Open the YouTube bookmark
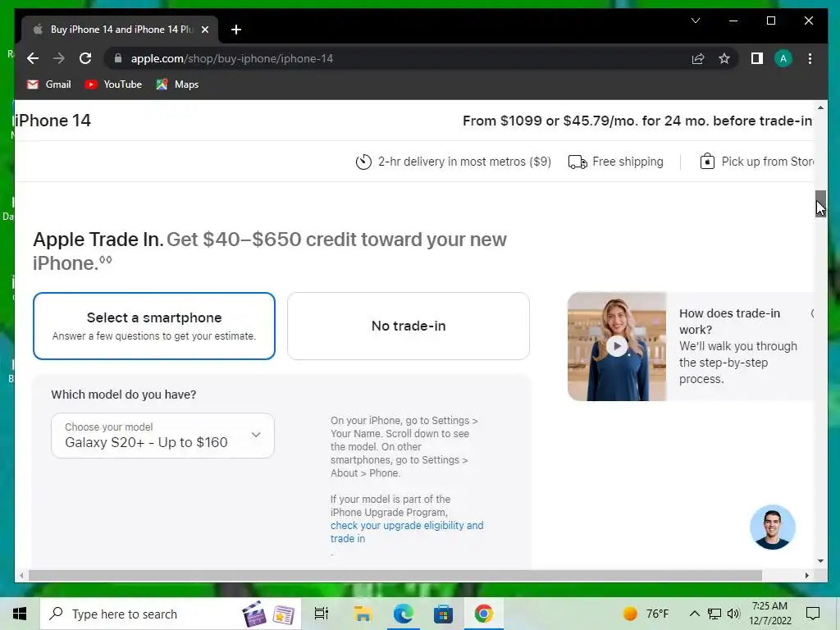Viewport: 840px width, 630px height. pyautogui.click(x=113, y=84)
